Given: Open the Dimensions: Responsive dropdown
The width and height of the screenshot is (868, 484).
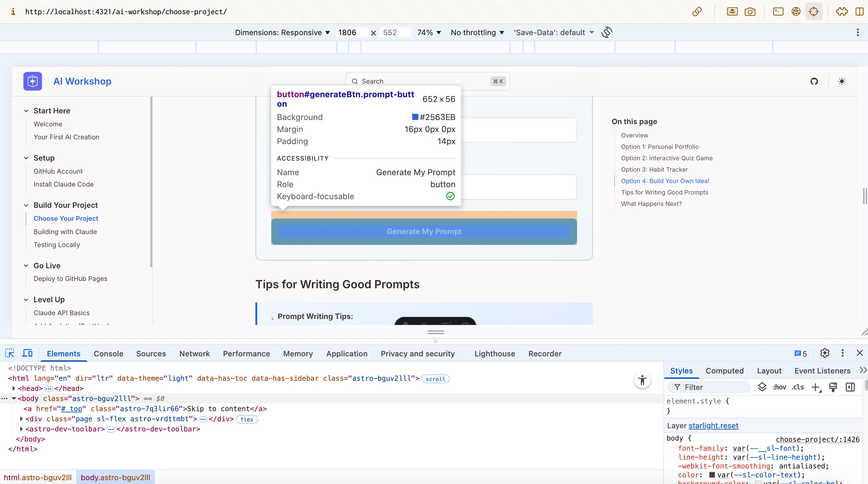Looking at the screenshot, I should (282, 32).
